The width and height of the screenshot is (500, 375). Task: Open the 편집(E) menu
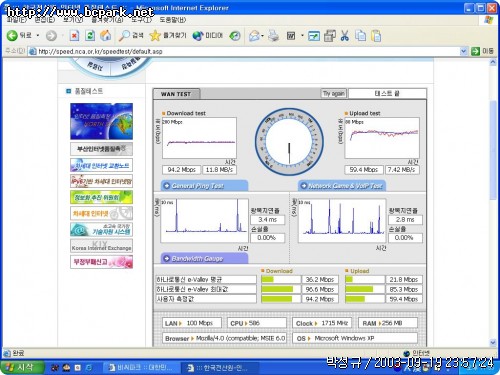(x=45, y=20)
